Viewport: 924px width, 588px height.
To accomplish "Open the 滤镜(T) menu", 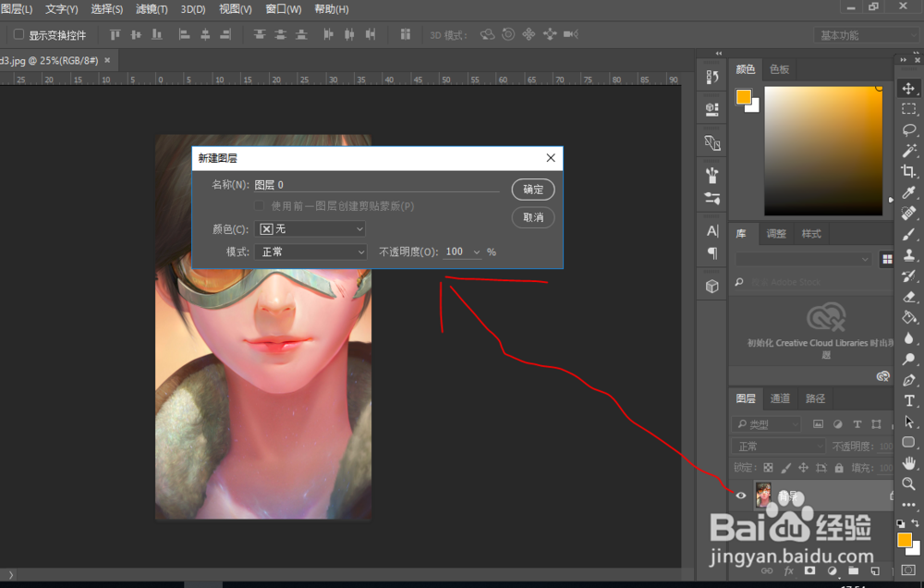I will tap(152, 9).
